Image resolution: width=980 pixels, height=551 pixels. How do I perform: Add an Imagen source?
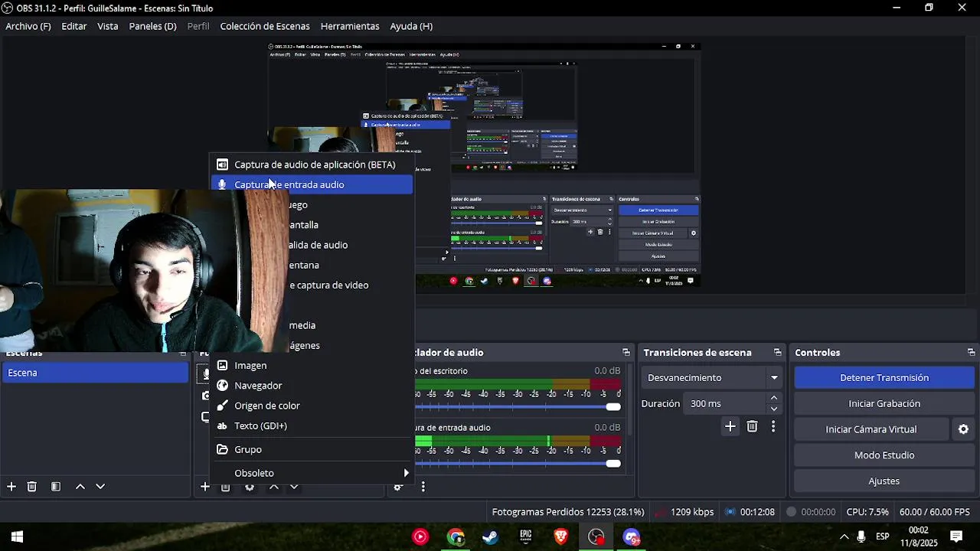coord(312,366)
